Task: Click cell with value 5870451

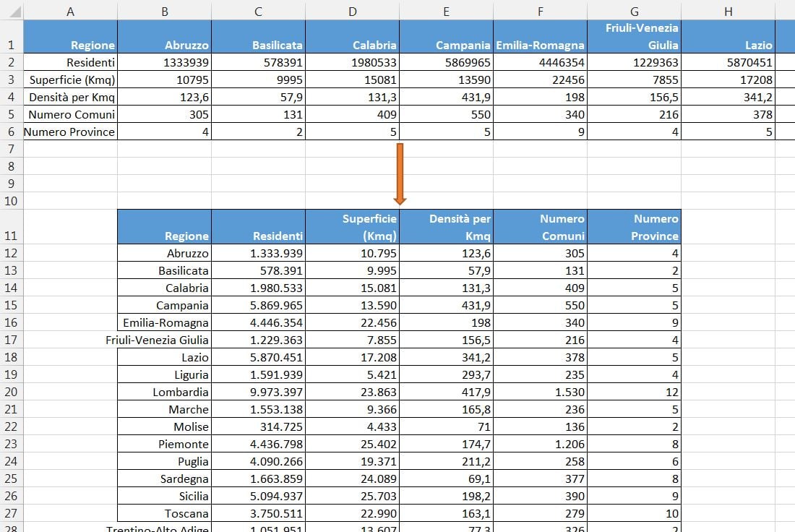Action: [728, 62]
